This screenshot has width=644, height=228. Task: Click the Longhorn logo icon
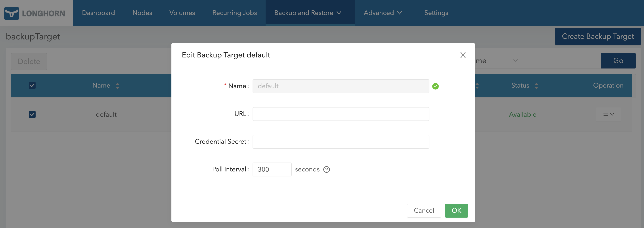point(11,13)
